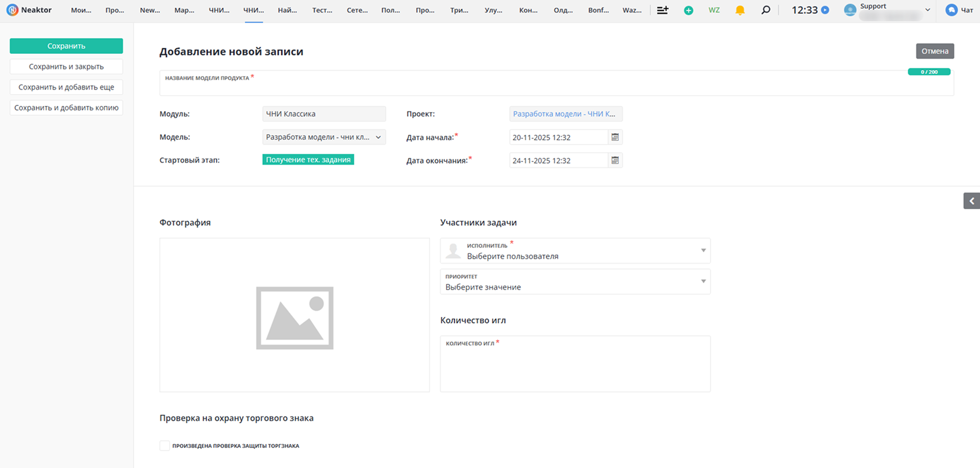Image resolution: width=980 pixels, height=468 pixels.
Task: Click the search magnifier icon
Action: point(766,10)
